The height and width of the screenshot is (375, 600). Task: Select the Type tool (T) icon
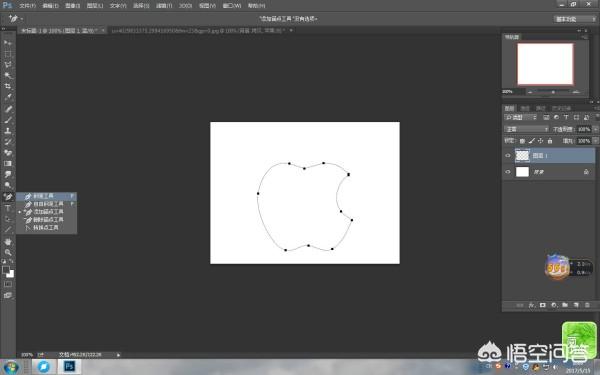pos(8,209)
